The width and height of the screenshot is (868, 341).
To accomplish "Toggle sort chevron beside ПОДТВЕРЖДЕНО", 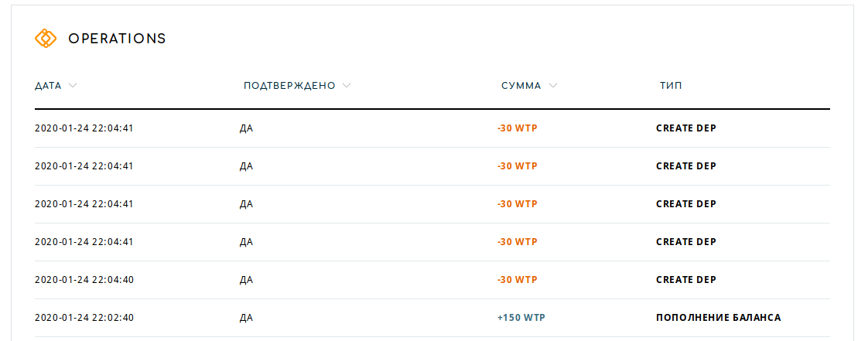I will [x=347, y=86].
